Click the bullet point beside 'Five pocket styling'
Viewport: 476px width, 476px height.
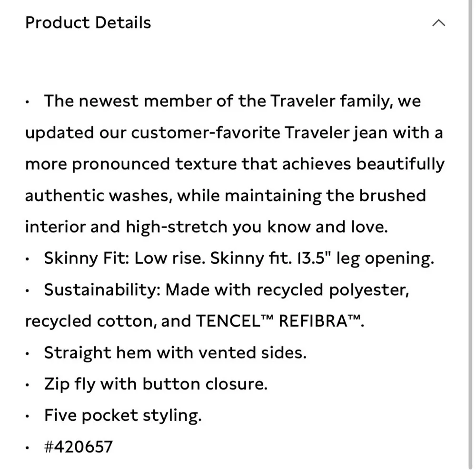point(27,416)
